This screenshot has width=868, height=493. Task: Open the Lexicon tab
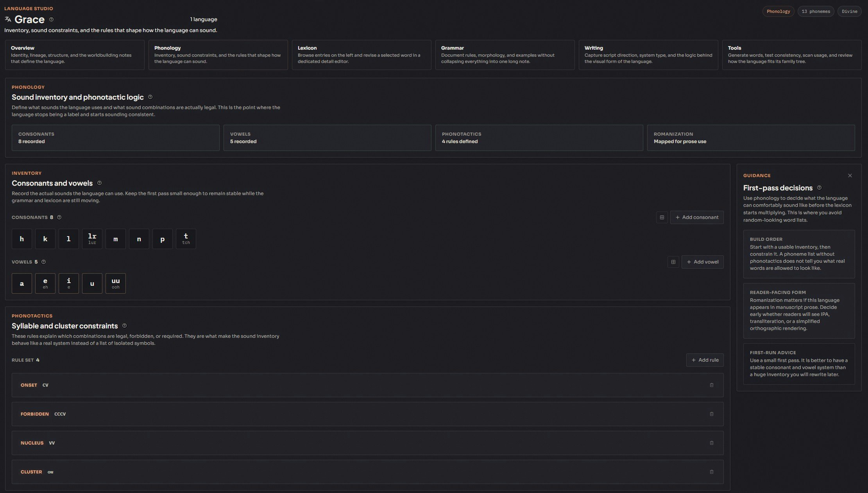pos(361,55)
